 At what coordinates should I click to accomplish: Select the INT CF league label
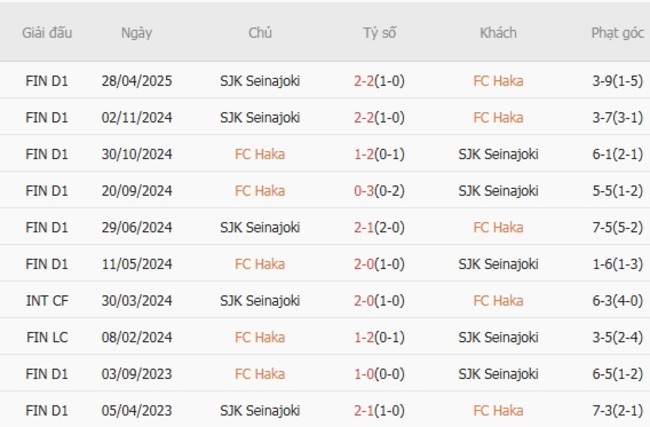pyautogui.click(x=46, y=300)
